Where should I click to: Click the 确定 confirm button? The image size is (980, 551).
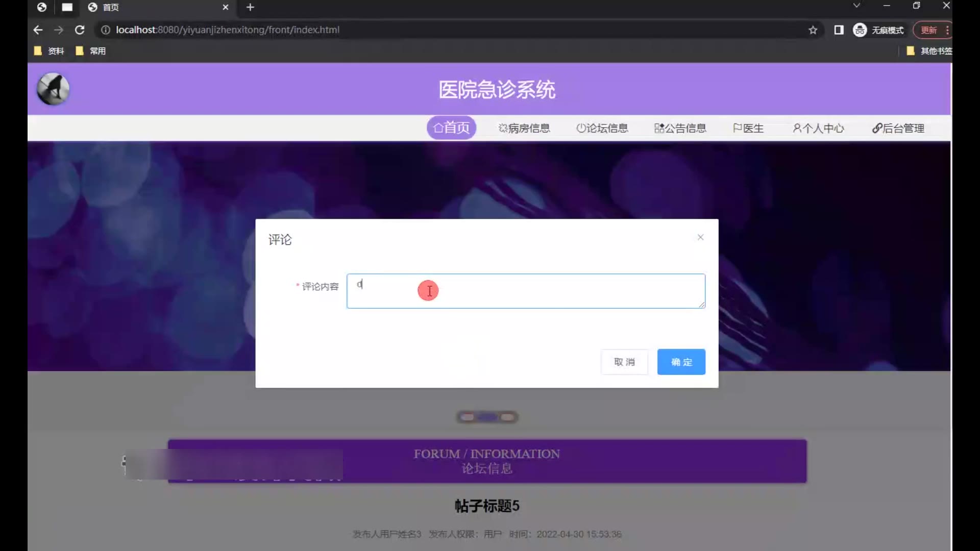tap(681, 362)
